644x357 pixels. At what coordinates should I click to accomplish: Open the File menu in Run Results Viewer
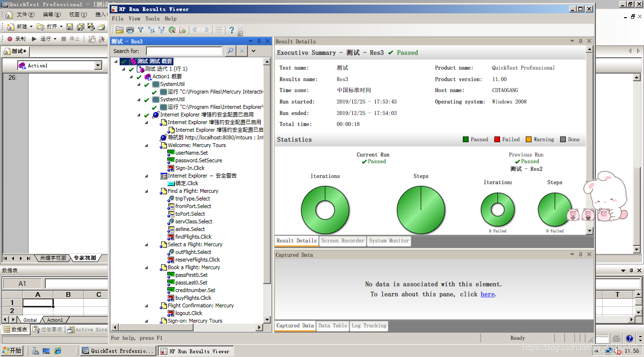117,19
